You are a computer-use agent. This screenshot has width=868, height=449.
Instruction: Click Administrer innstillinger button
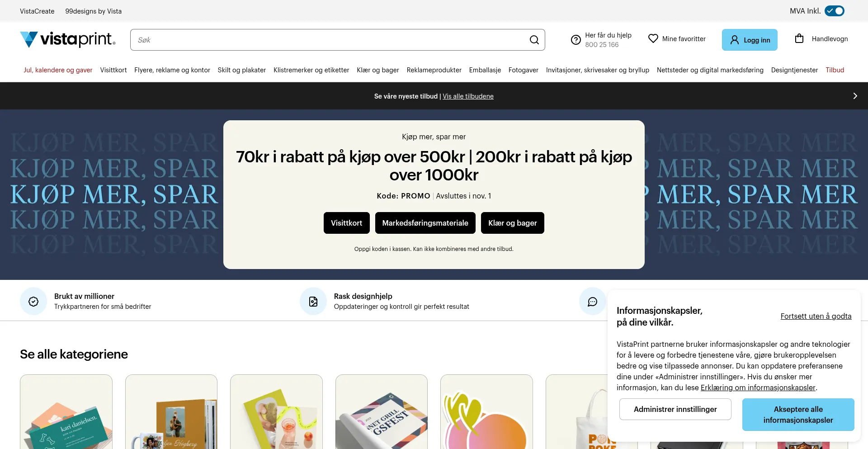tap(675, 409)
